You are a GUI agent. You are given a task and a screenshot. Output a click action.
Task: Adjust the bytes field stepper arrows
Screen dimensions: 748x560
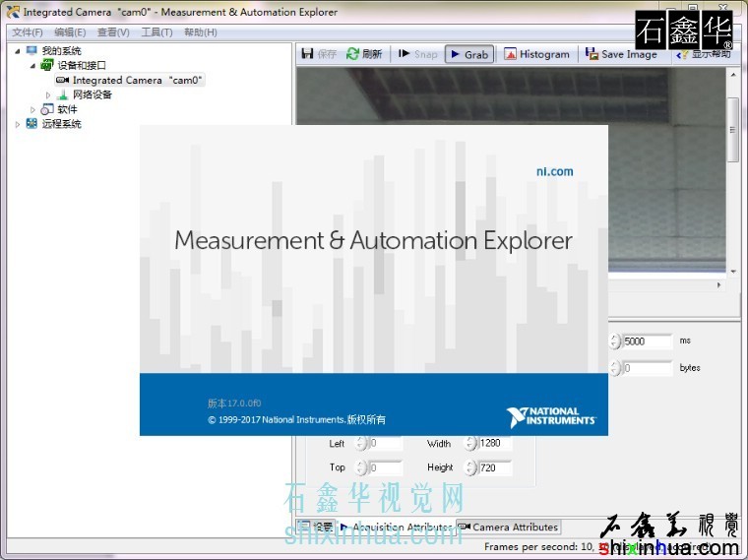coord(615,368)
